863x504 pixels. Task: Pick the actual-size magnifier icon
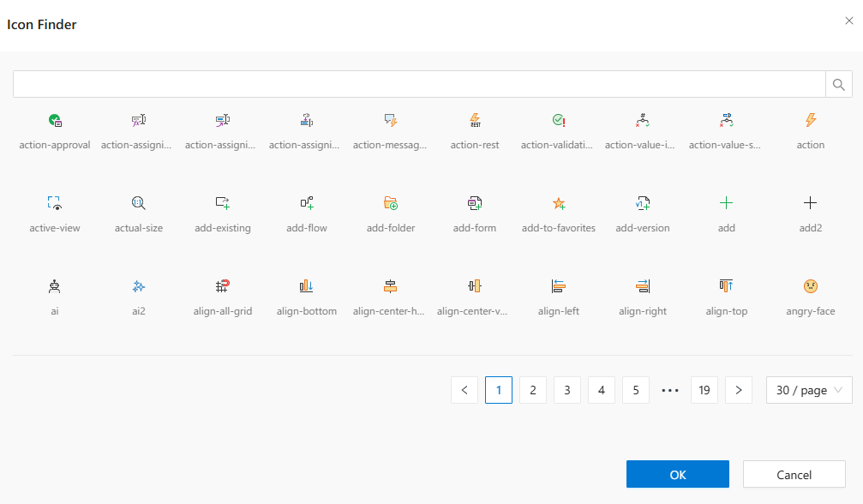(139, 203)
